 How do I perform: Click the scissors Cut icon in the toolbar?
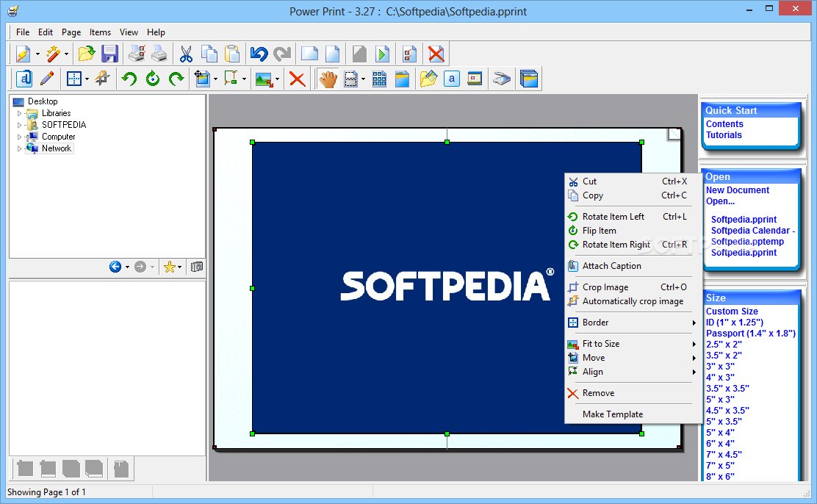pos(186,54)
